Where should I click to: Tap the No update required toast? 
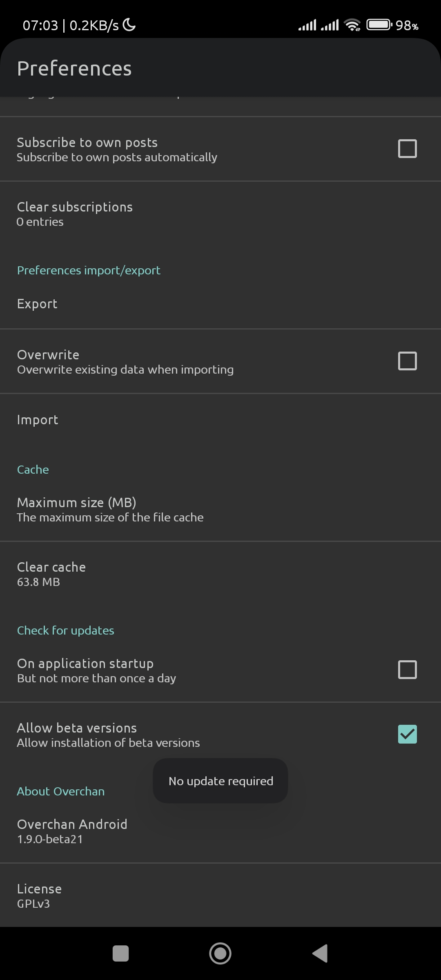[220, 781]
